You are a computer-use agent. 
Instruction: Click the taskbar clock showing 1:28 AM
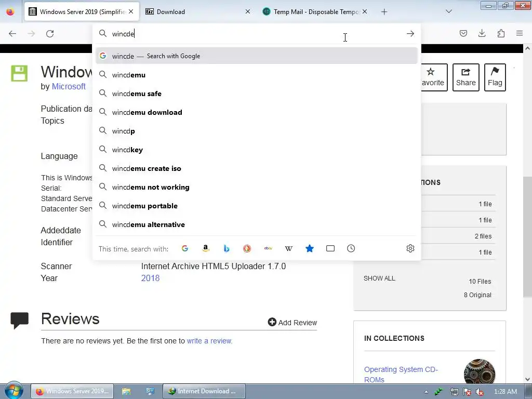505,392
